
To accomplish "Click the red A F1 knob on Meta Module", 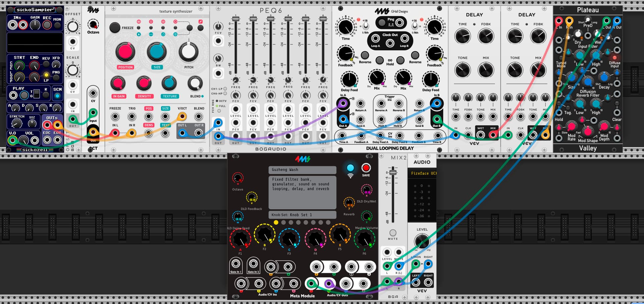I will (240, 239).
